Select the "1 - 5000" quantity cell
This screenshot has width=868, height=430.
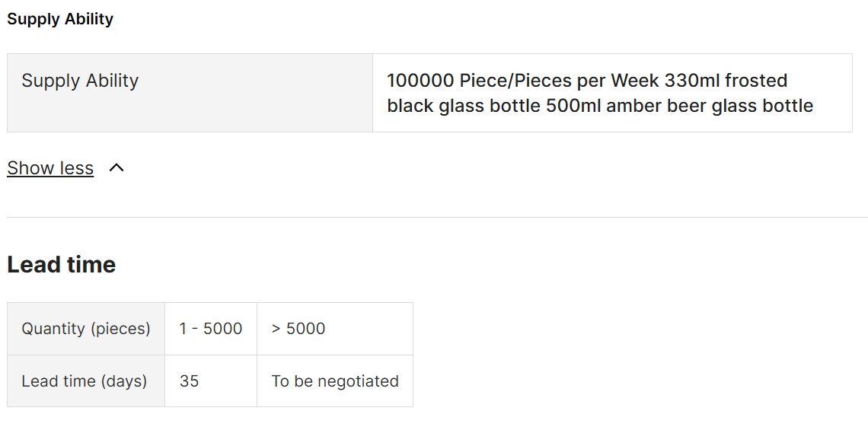point(211,329)
